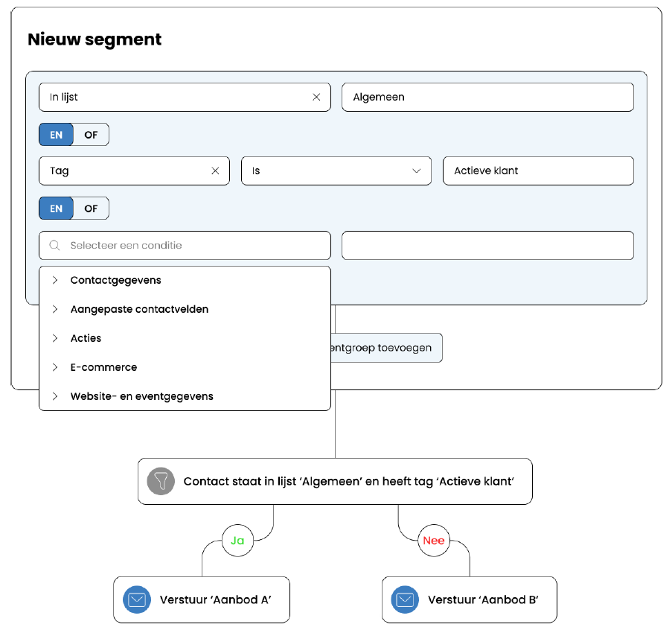
Task: Expand the 'Aangepaste contactvelden' category
Action: 139,309
